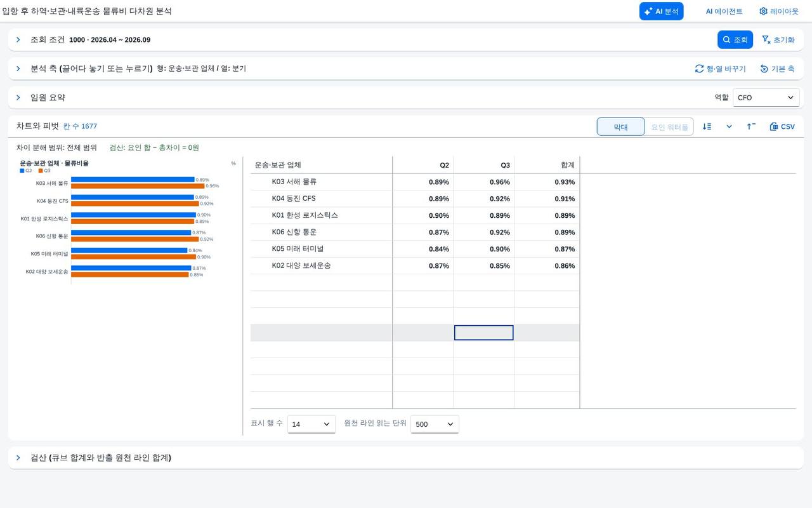
Task: Expand the 분석 축 section
Action: point(18,68)
